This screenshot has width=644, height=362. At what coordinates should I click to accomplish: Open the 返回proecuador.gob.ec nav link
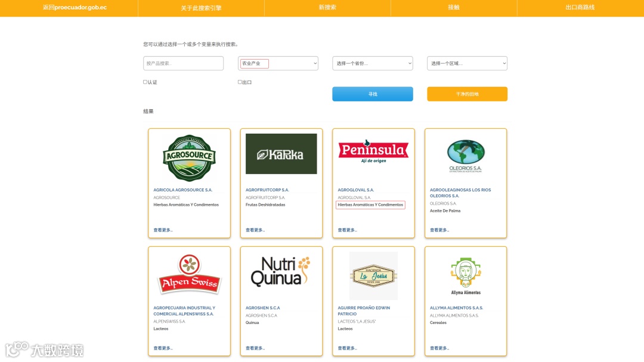tap(75, 7)
